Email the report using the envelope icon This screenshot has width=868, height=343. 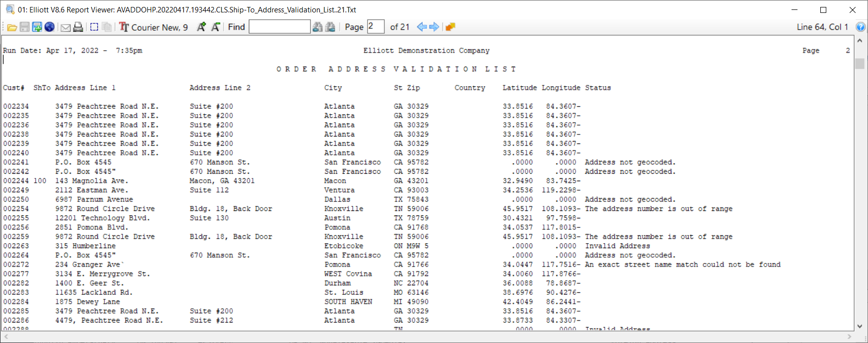66,27
